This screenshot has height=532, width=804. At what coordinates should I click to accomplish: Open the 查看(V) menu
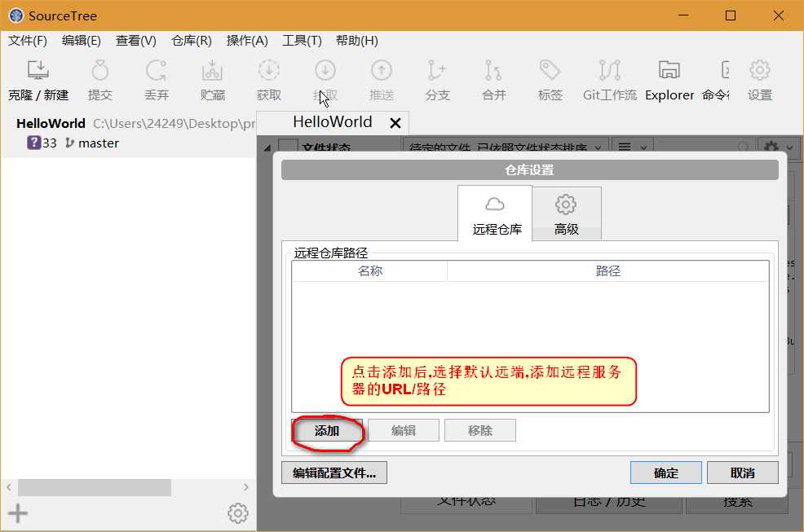(136, 41)
